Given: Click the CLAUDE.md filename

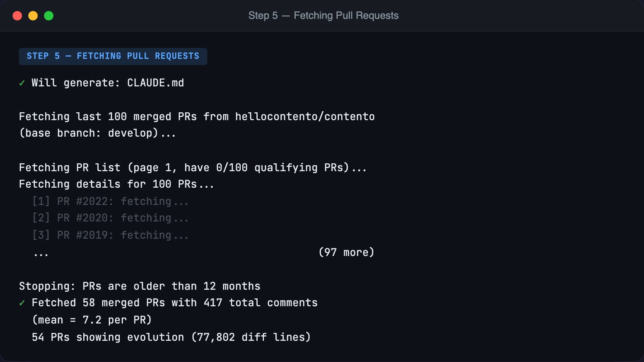Looking at the screenshot, I should [156, 82].
